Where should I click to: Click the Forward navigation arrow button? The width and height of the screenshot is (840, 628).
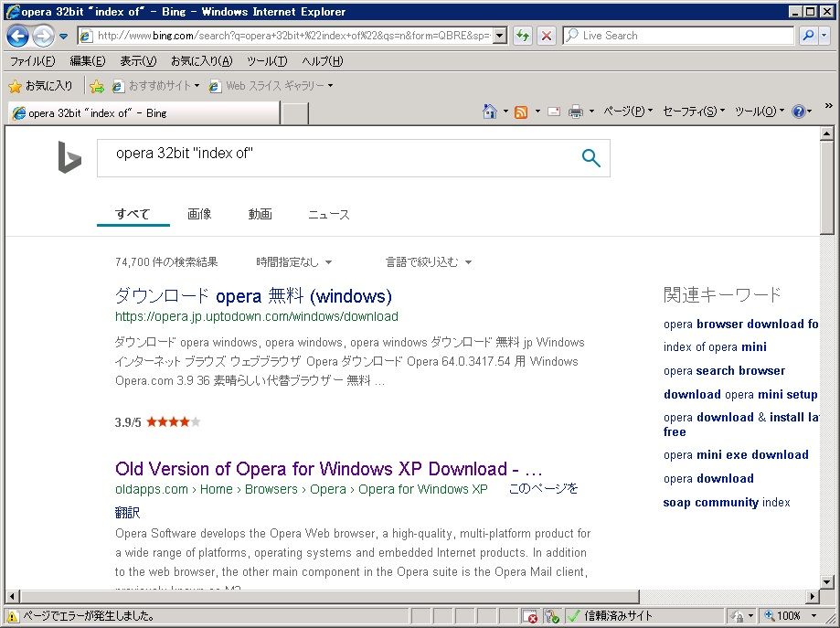(43, 36)
